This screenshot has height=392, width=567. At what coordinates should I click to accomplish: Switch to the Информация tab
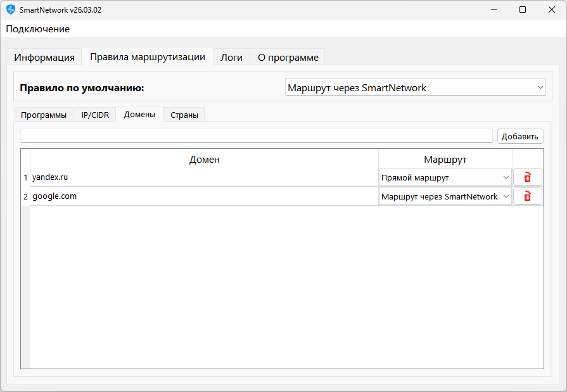pyautogui.click(x=44, y=57)
